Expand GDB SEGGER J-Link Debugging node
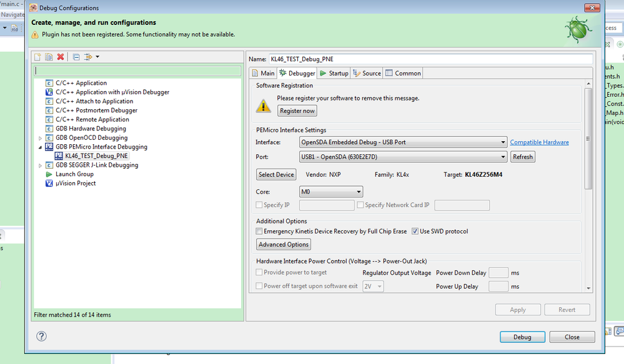The height and width of the screenshot is (364, 624). [x=40, y=165]
